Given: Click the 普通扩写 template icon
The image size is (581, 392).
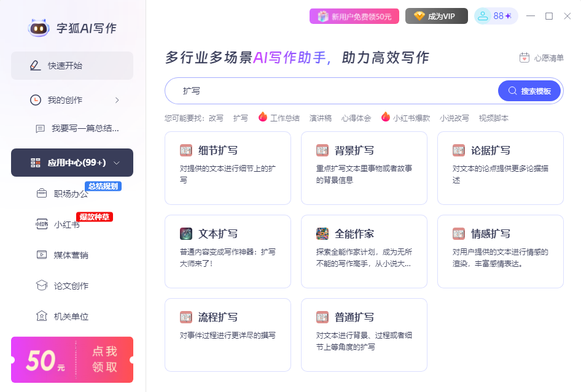Looking at the screenshot, I should [x=322, y=317].
